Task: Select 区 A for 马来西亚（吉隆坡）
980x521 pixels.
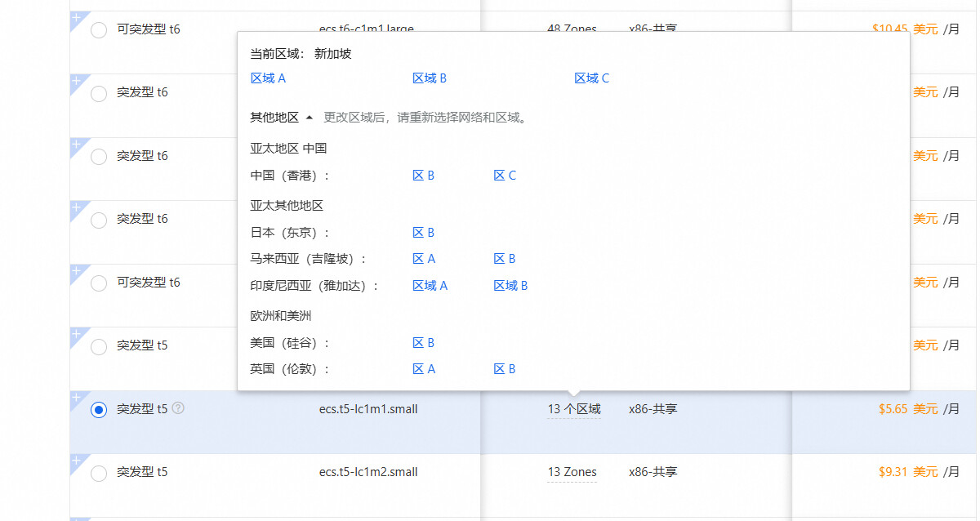Action: 423,259
